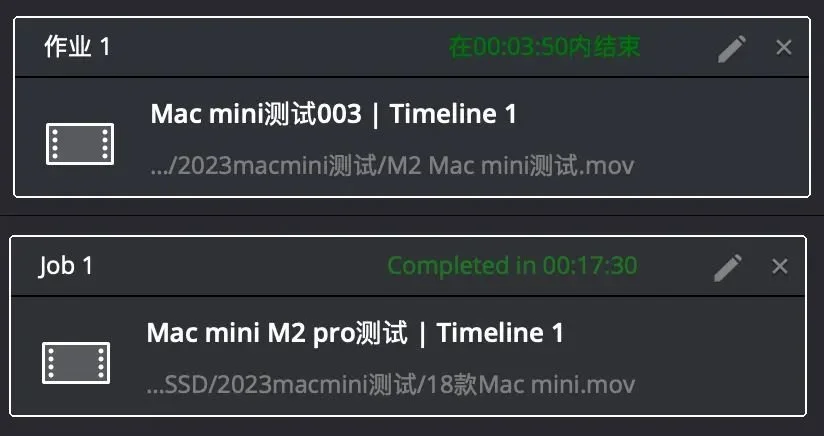Select the Mac mini M2 pro测试 project name
Image resolution: width=824 pixels, height=436 pixels.
tap(277, 333)
